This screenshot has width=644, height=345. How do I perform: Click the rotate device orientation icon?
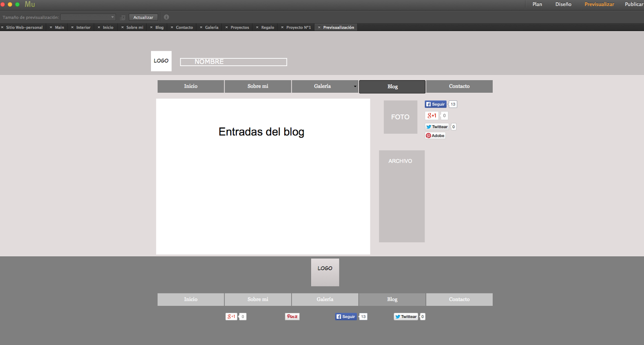coord(123,17)
